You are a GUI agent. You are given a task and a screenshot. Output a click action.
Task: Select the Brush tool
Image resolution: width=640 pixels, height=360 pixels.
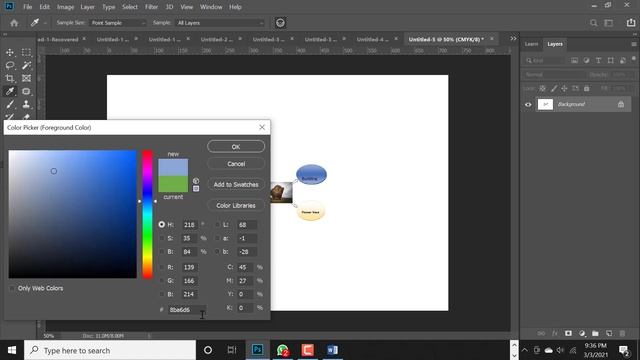point(10,104)
